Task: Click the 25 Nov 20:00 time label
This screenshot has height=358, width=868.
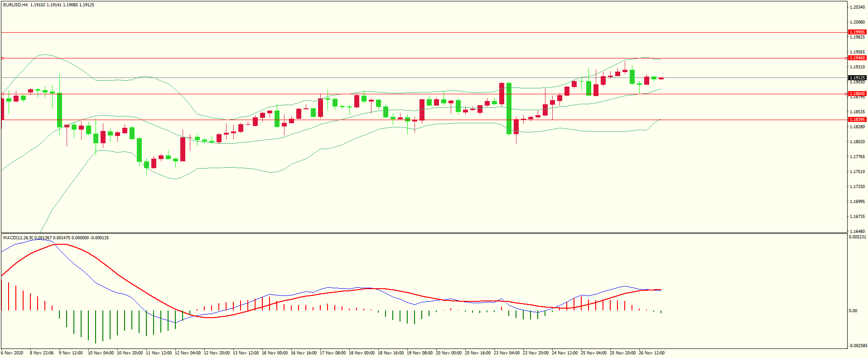Action: tap(622, 353)
